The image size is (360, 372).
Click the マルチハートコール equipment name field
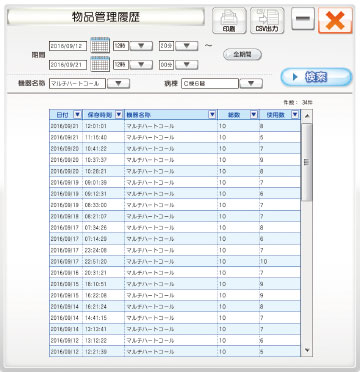pos(77,84)
